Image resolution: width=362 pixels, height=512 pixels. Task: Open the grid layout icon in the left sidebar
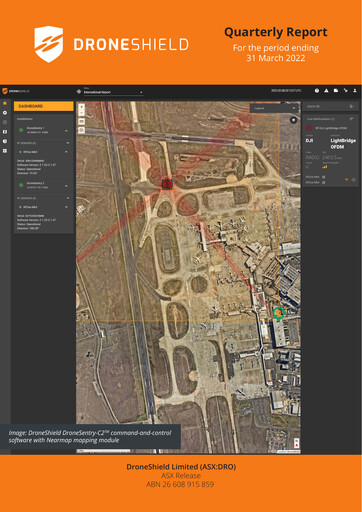[x=5, y=151]
